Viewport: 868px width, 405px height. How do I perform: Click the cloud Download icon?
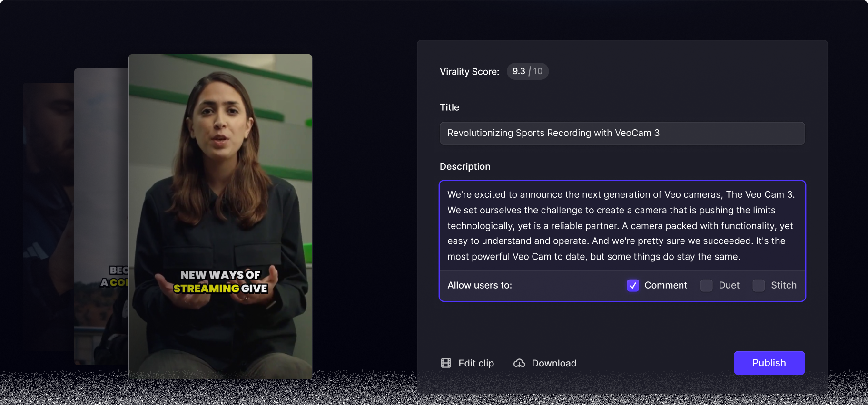pos(519,363)
